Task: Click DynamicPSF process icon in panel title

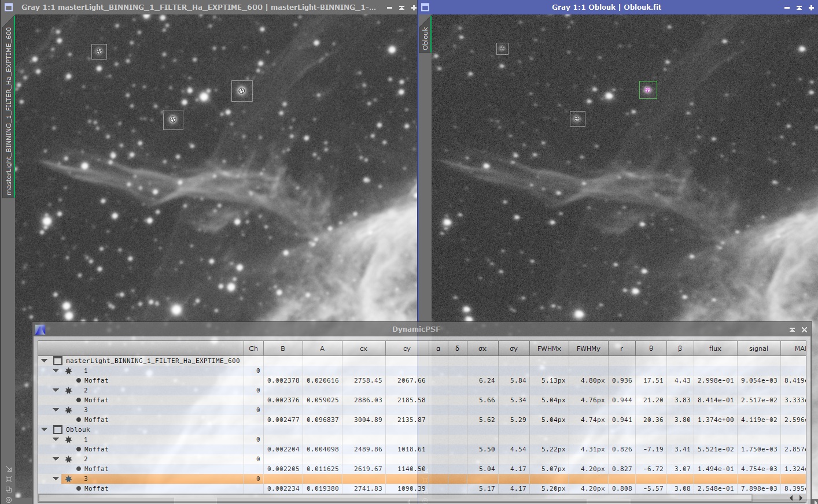Action: click(40, 330)
